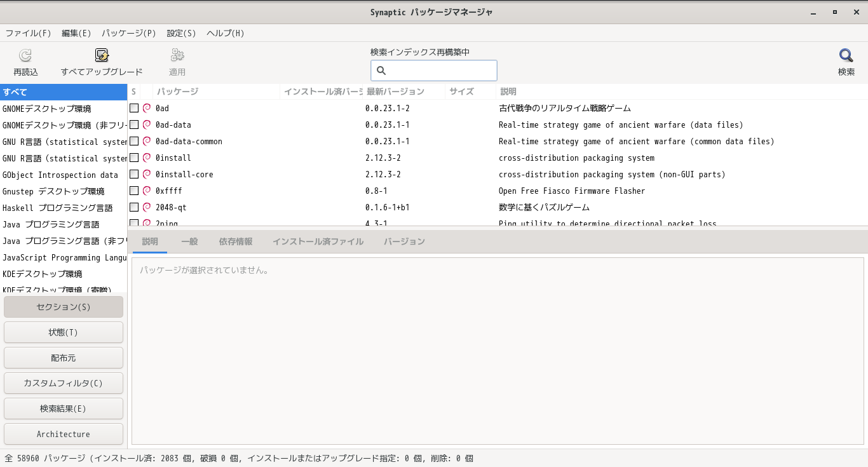Click the Debian swirl icon beside 2048-qt
This screenshot has height=467, width=868.
click(147, 207)
